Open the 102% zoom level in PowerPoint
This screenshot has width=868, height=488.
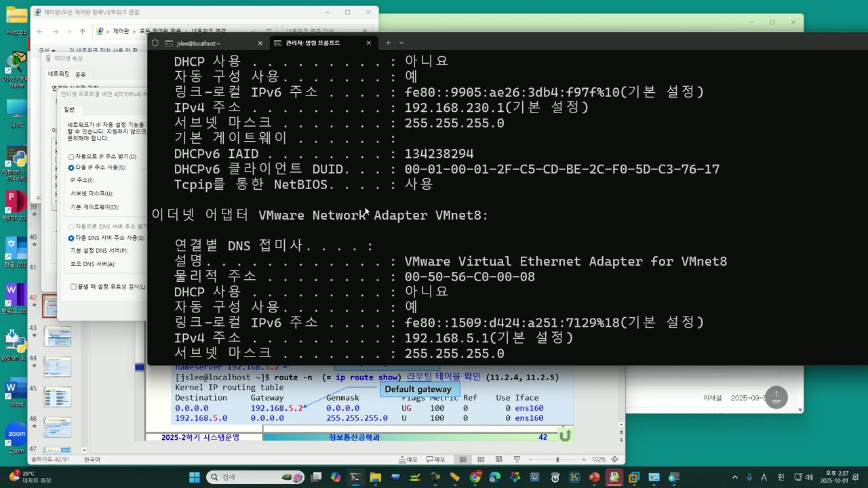tap(599, 460)
